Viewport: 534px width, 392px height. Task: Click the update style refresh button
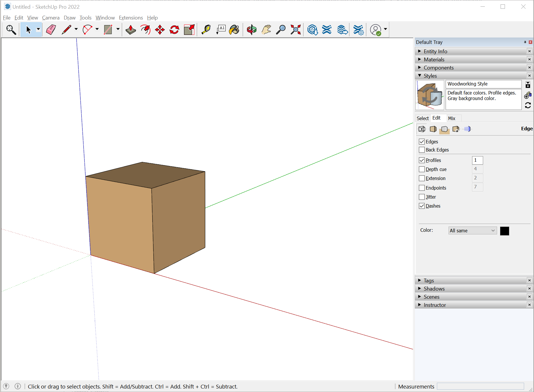coord(528,105)
